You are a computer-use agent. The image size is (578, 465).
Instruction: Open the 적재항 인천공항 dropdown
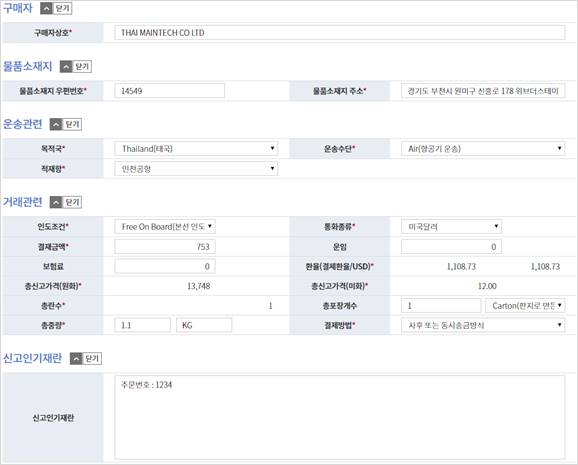point(196,169)
